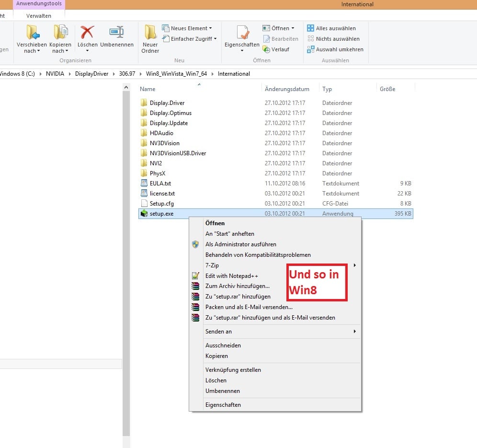Screen dimensions: 477x448
Task: Expand breadcrumb arrow after NVIDIA
Action: [69, 74]
